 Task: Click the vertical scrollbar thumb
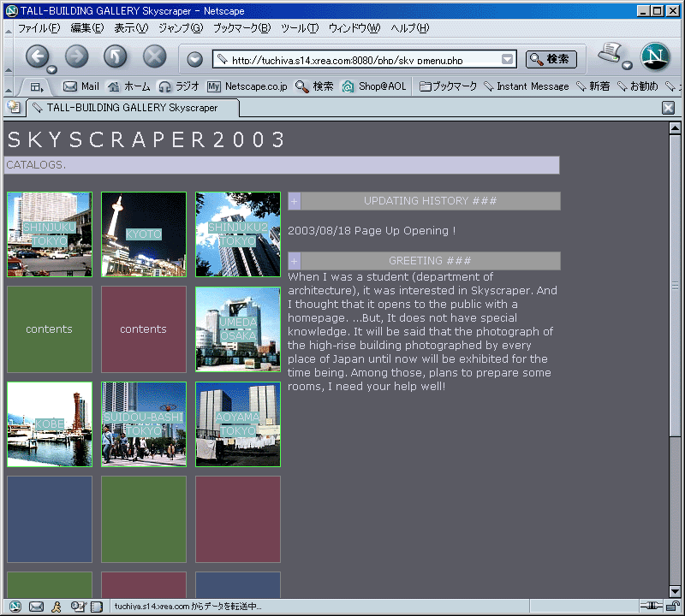point(675,285)
